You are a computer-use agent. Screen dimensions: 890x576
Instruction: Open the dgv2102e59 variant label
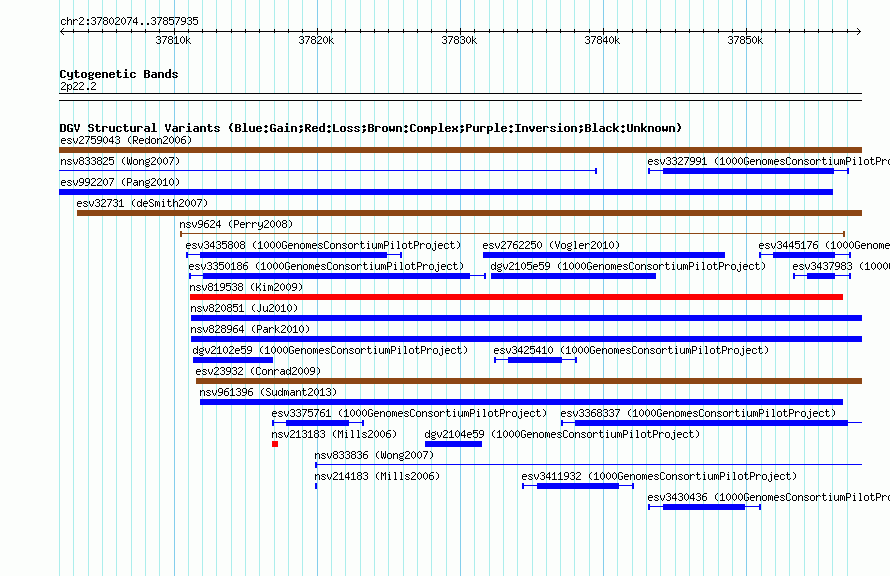coord(330,350)
